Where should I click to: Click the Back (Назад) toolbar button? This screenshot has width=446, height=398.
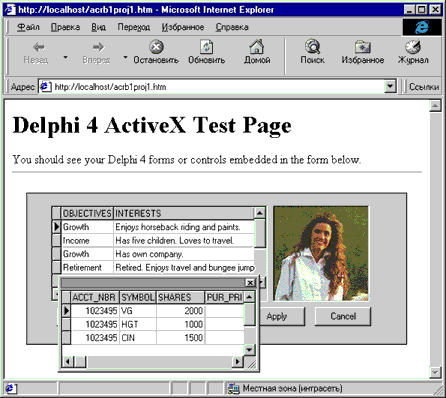(x=36, y=53)
